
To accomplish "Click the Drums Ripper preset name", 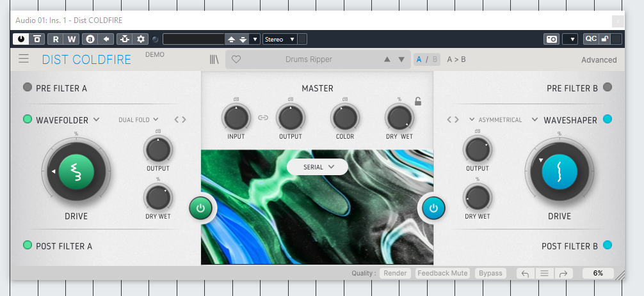I will (309, 59).
